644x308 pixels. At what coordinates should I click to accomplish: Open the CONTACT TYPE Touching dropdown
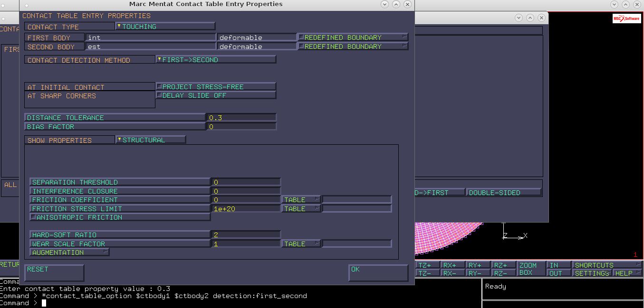[165, 27]
